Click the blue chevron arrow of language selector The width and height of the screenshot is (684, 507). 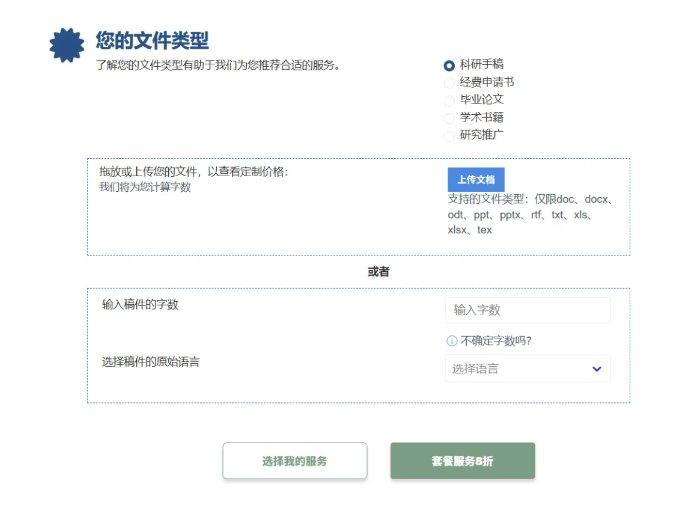coord(597,369)
